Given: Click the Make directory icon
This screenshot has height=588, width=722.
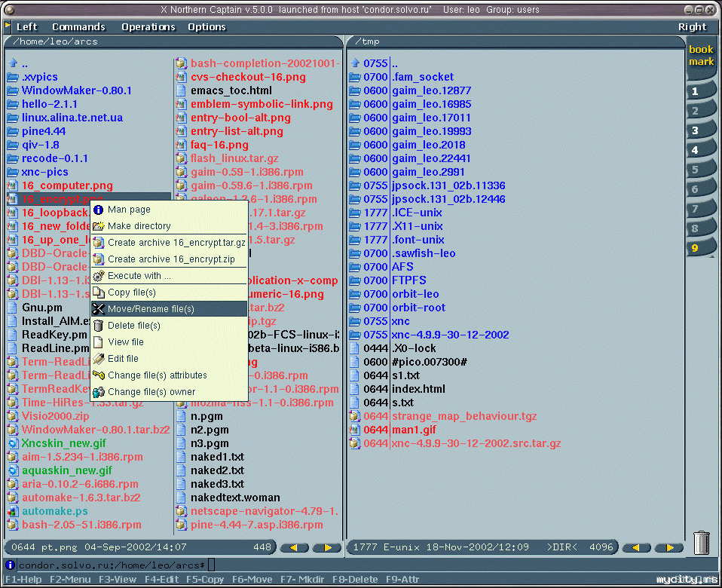Looking at the screenshot, I should (98, 226).
